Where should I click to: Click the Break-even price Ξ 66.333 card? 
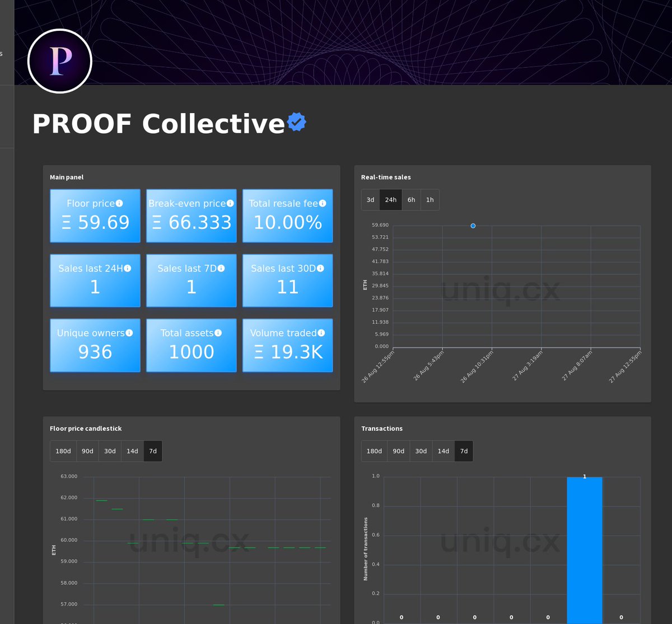pyautogui.click(x=192, y=216)
